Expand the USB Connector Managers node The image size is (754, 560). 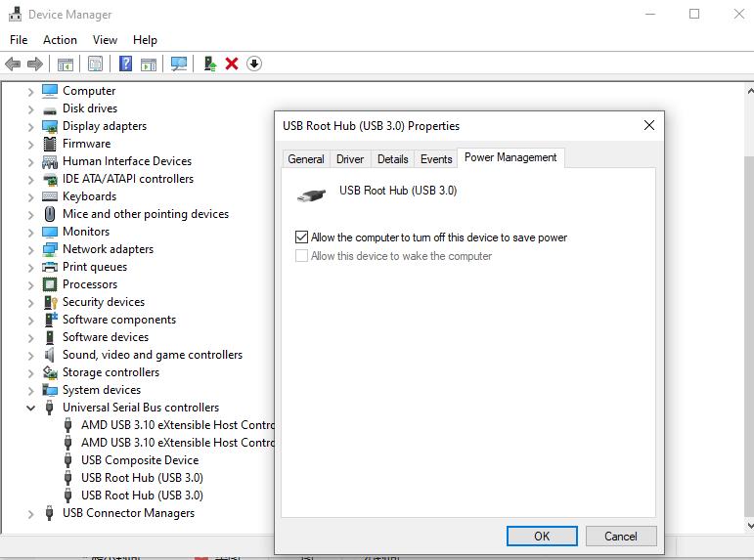(x=30, y=514)
